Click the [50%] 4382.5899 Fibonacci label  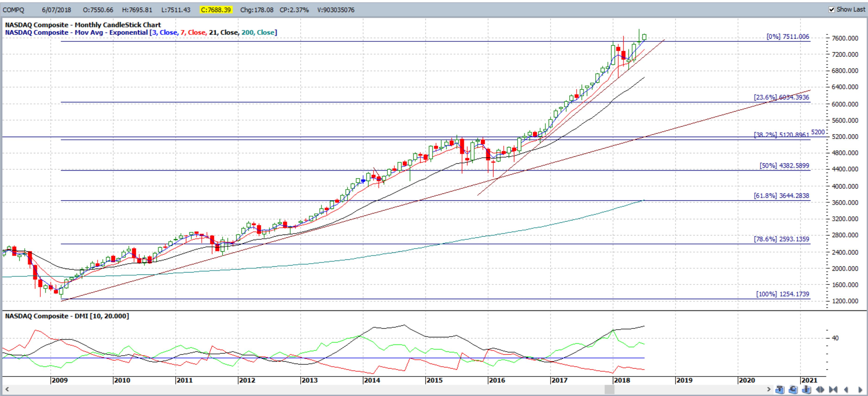[784, 165]
